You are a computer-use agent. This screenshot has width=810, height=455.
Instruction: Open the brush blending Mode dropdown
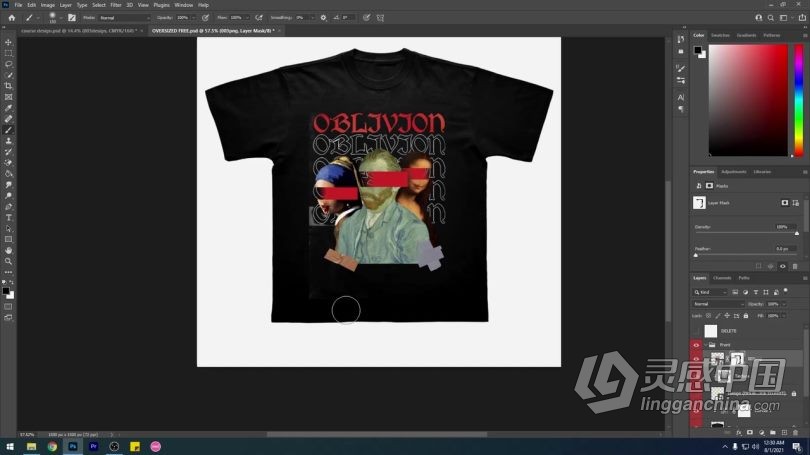pyautogui.click(x=124, y=18)
